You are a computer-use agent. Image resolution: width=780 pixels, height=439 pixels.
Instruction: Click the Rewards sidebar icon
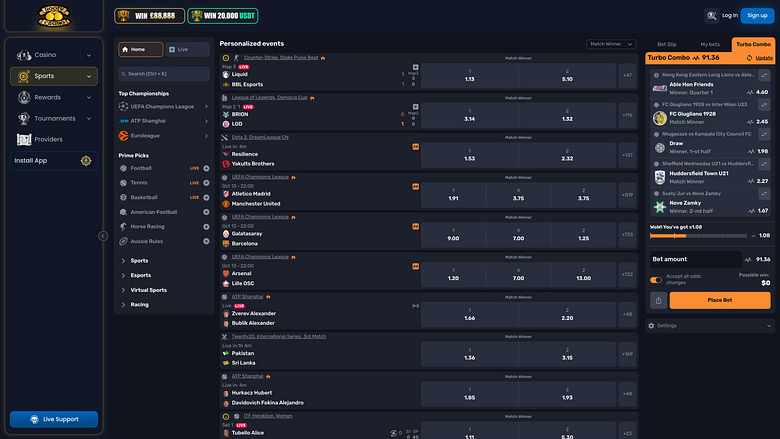tap(24, 97)
